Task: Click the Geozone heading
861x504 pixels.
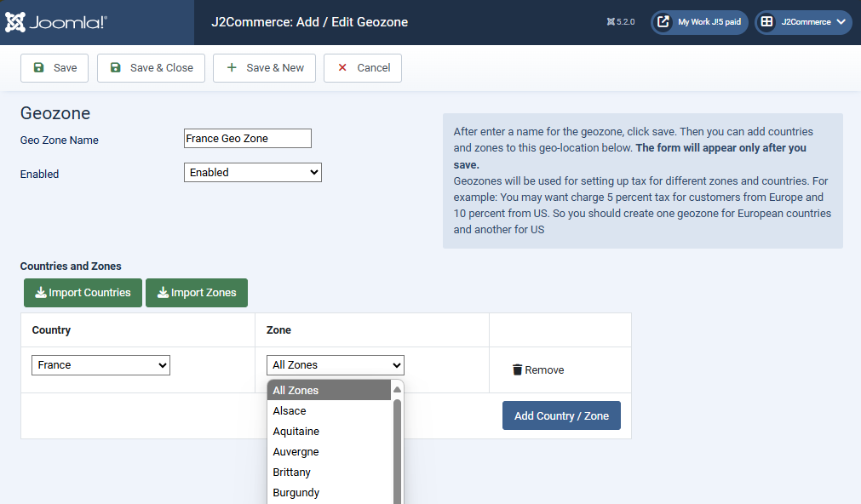Action: point(55,113)
